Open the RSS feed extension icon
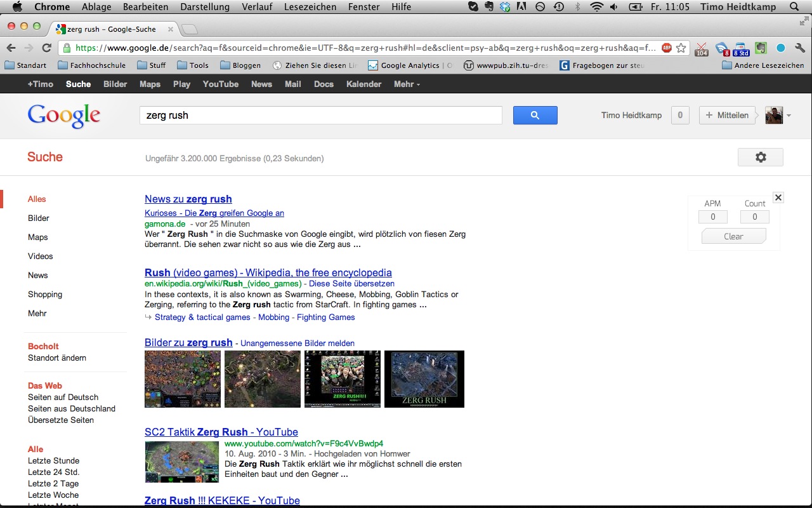The width and height of the screenshot is (812, 508). click(722, 49)
